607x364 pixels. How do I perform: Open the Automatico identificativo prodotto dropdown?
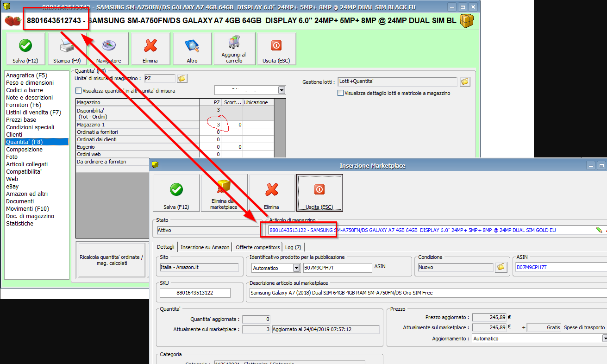(296, 268)
